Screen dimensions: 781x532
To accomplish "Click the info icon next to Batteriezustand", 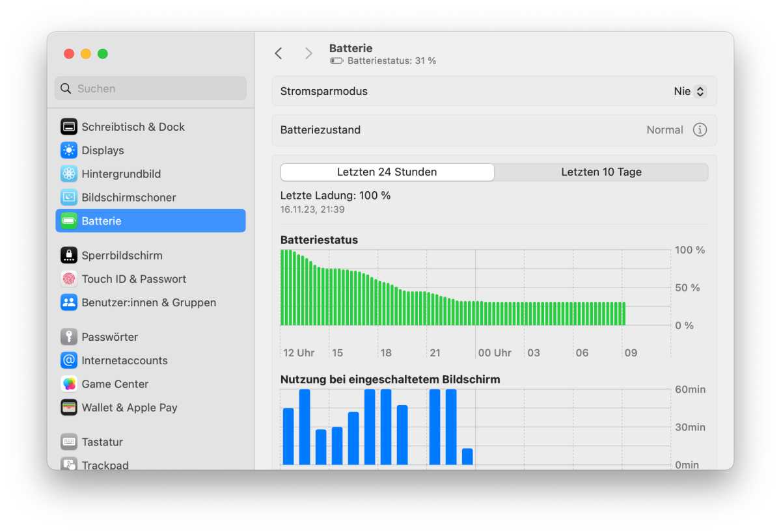I will (700, 129).
